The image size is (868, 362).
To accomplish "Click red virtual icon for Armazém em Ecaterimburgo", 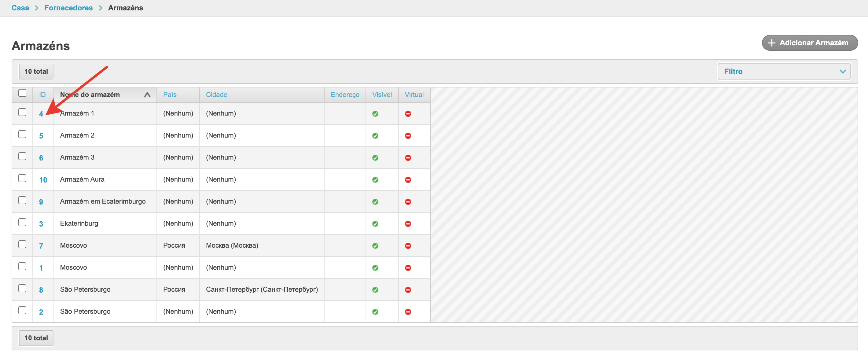I will click(x=408, y=201).
